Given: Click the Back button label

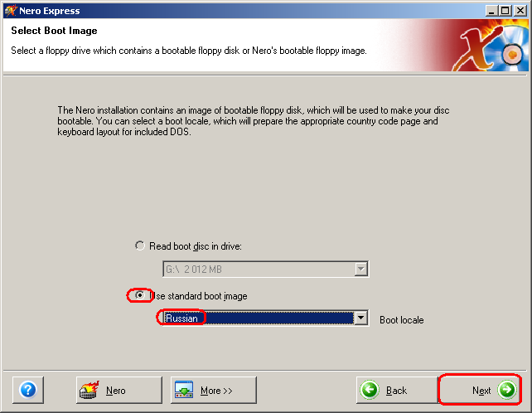Looking at the screenshot, I should click(x=396, y=391).
